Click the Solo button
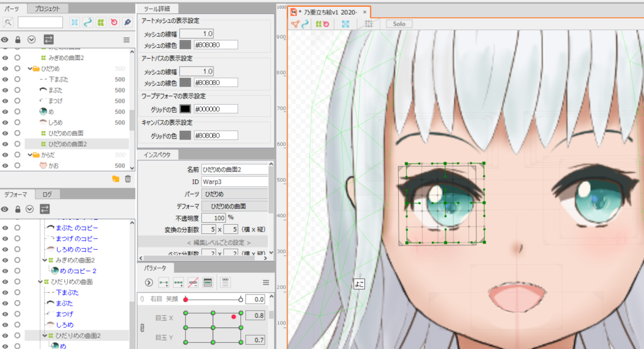 (399, 24)
